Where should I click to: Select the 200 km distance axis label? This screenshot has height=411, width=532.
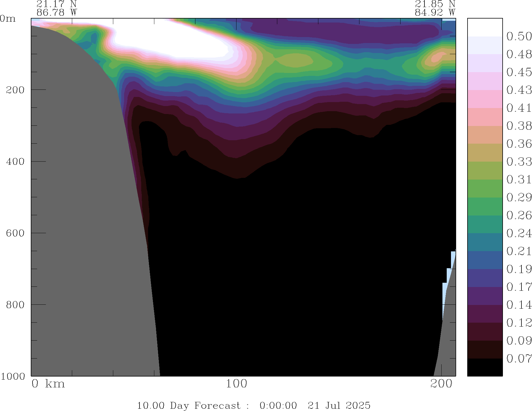point(441,384)
